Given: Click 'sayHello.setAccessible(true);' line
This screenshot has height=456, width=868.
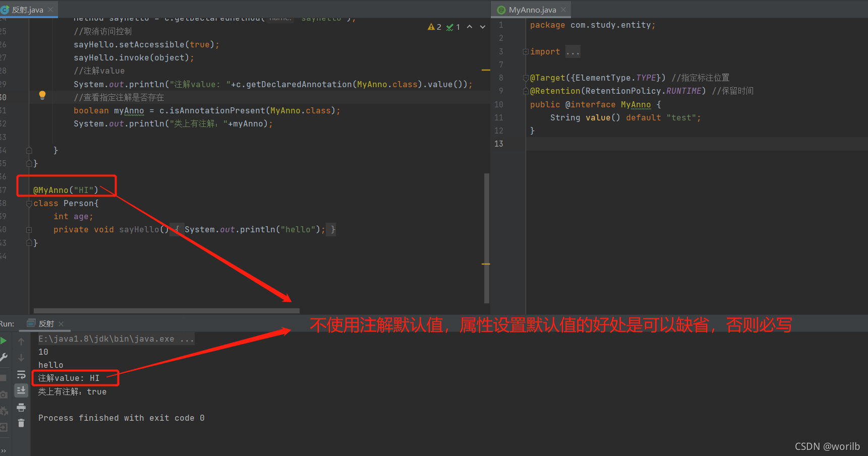Looking at the screenshot, I should coord(146,44).
